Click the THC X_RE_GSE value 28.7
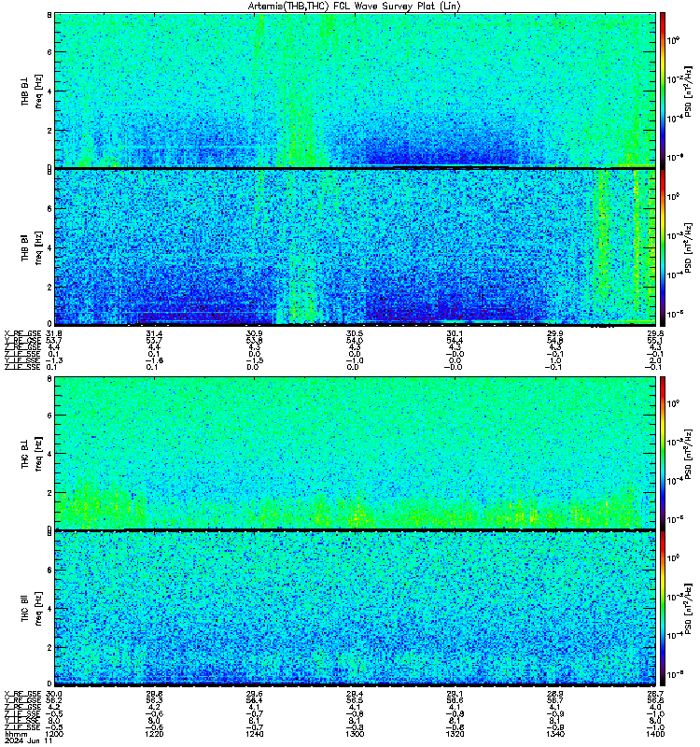This screenshot has height=747, width=700. pos(655,694)
